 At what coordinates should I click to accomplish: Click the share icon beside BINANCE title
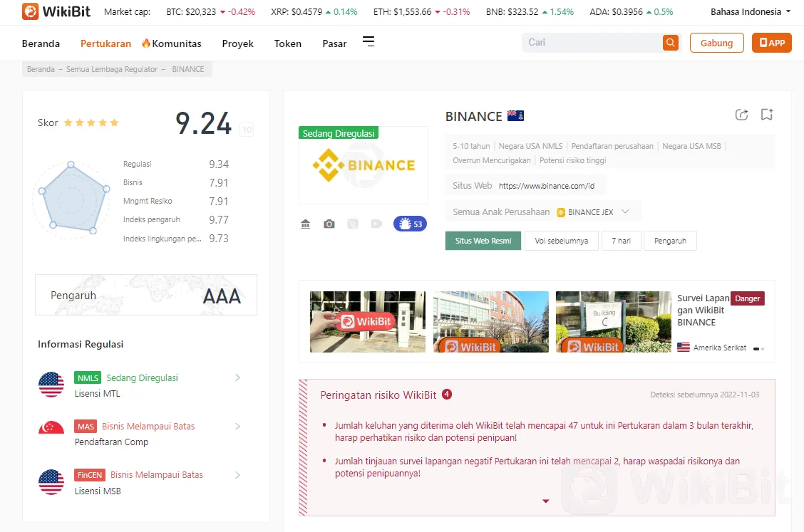click(x=741, y=115)
